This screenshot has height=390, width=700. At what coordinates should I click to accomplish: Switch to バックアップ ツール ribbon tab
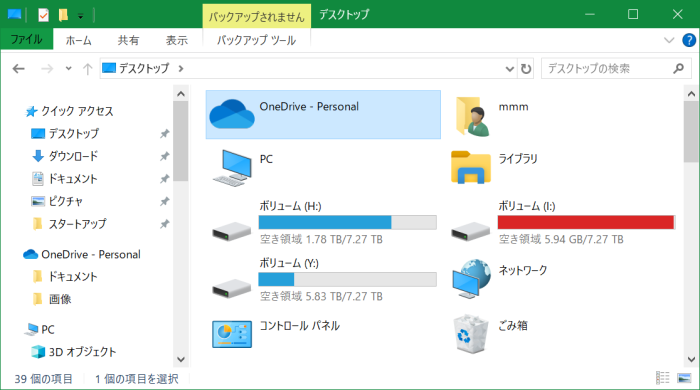point(256,40)
